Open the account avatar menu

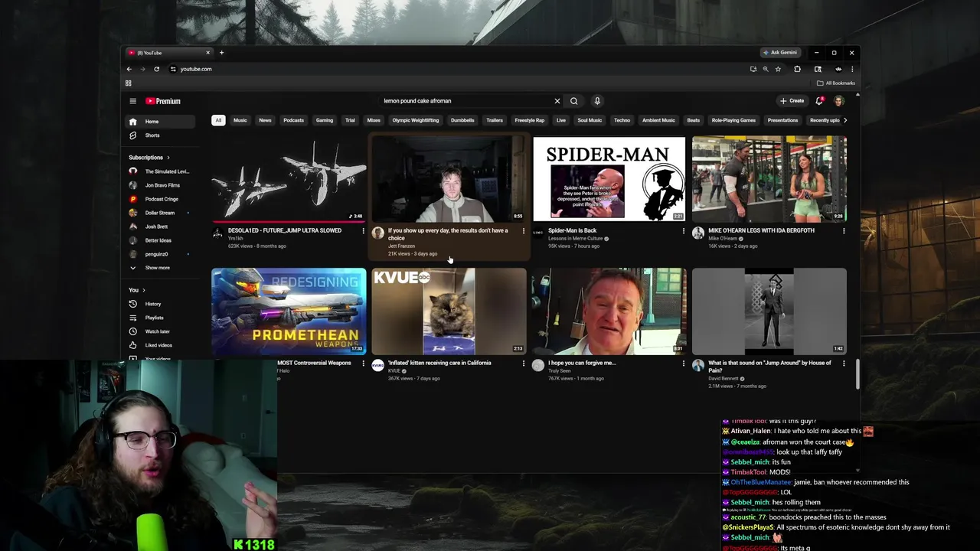(839, 101)
